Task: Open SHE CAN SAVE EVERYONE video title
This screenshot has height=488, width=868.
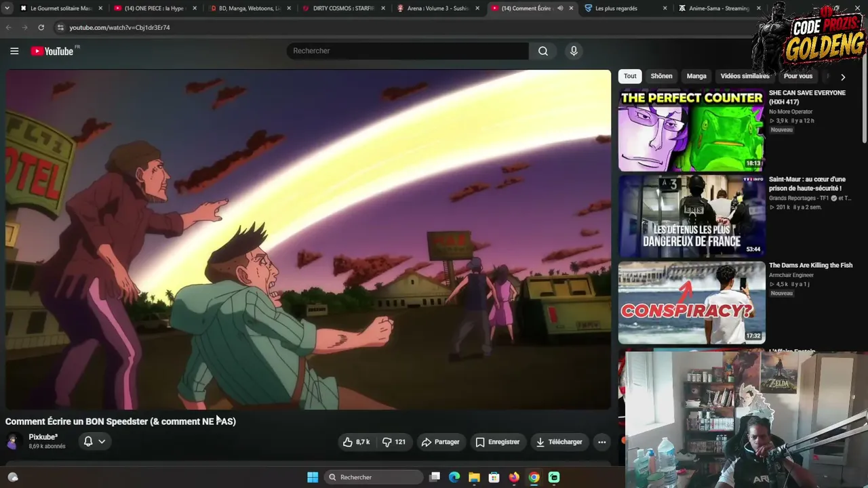Action: pos(807,97)
